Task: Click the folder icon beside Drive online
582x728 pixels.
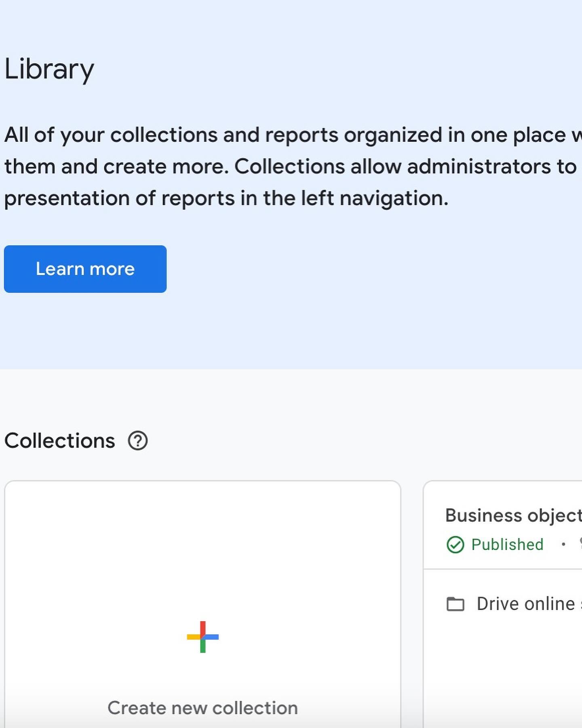Action: click(455, 604)
